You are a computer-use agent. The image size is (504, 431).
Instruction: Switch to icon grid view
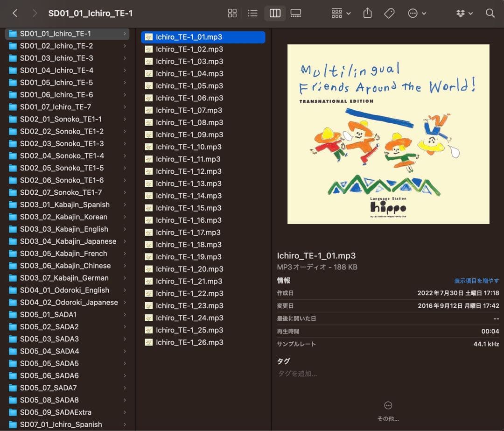[x=232, y=13]
